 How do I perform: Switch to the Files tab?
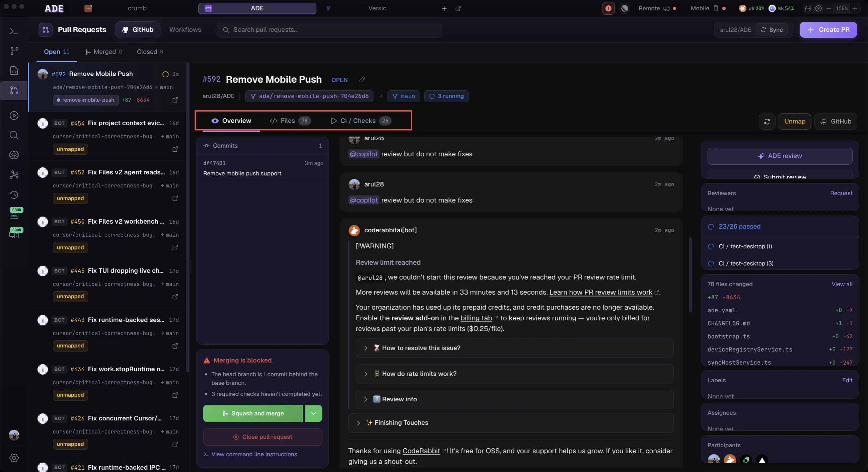coord(290,121)
